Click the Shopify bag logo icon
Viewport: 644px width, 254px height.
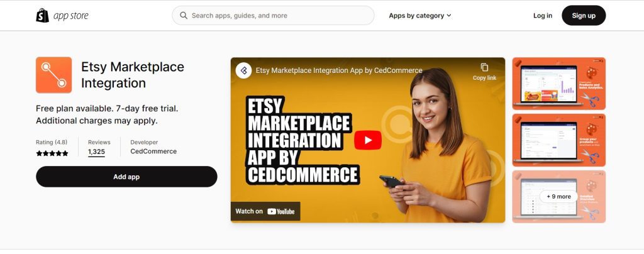tap(42, 16)
